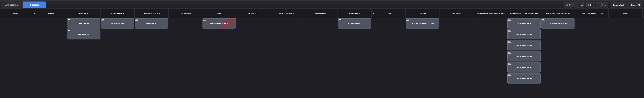
Task: Click the waveform icon on DND_KICK_025 clip
Action: 69,31
